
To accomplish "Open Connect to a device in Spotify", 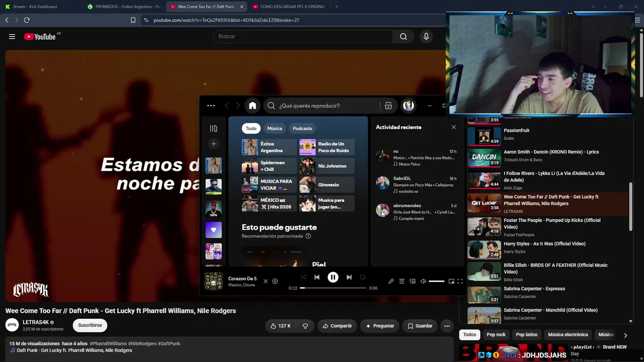I will 413,282.
